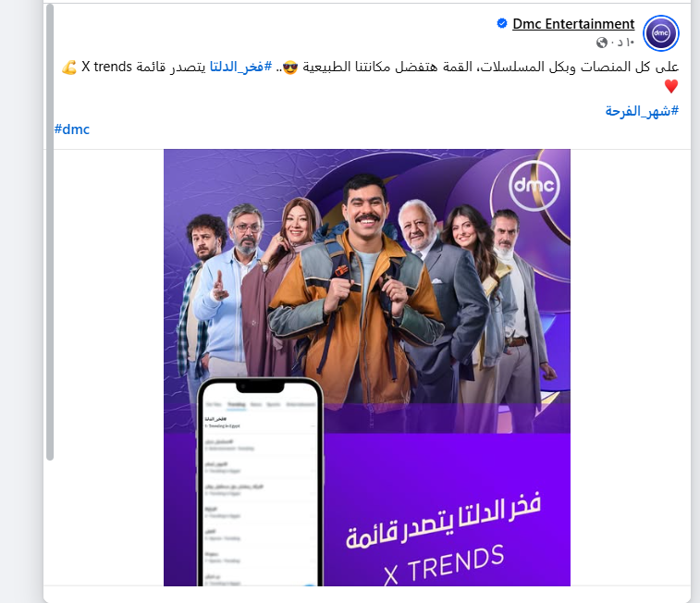Click the Arabic headline فخر الدلتا يتصدر قائمة
The width and height of the screenshot is (700, 603).
(443, 520)
